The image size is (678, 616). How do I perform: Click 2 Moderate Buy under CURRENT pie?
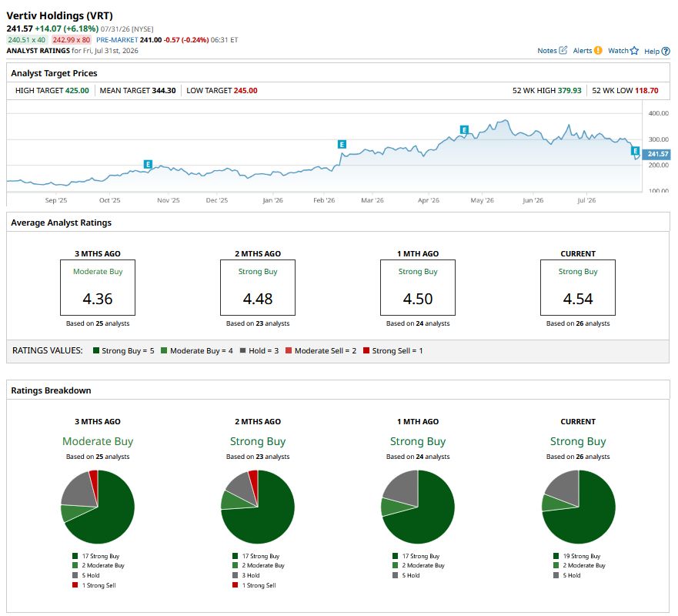[579, 565]
